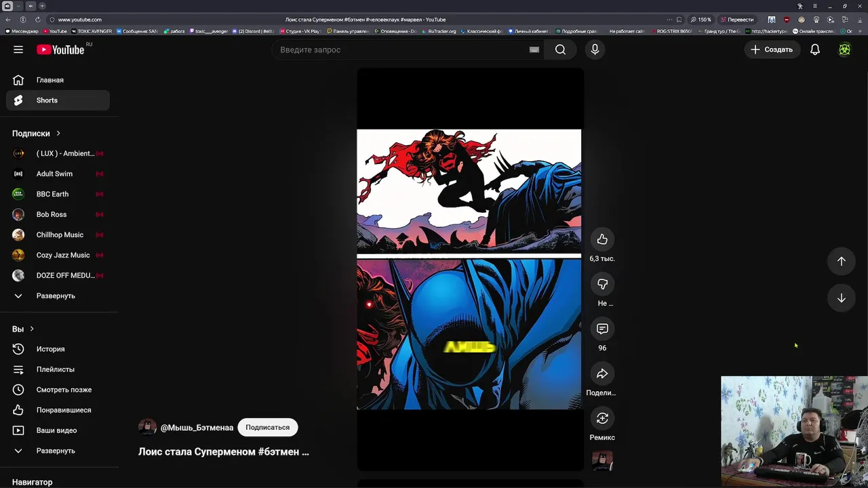Open the DOZE OFF MEDU... channel
The image size is (868, 488).
click(58, 275)
